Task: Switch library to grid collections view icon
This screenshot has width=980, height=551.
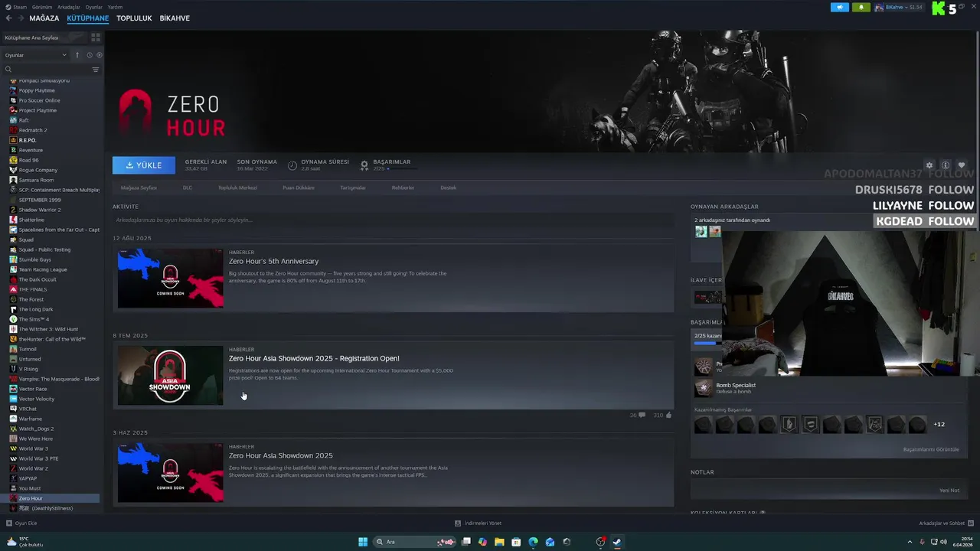Action: pos(96,37)
